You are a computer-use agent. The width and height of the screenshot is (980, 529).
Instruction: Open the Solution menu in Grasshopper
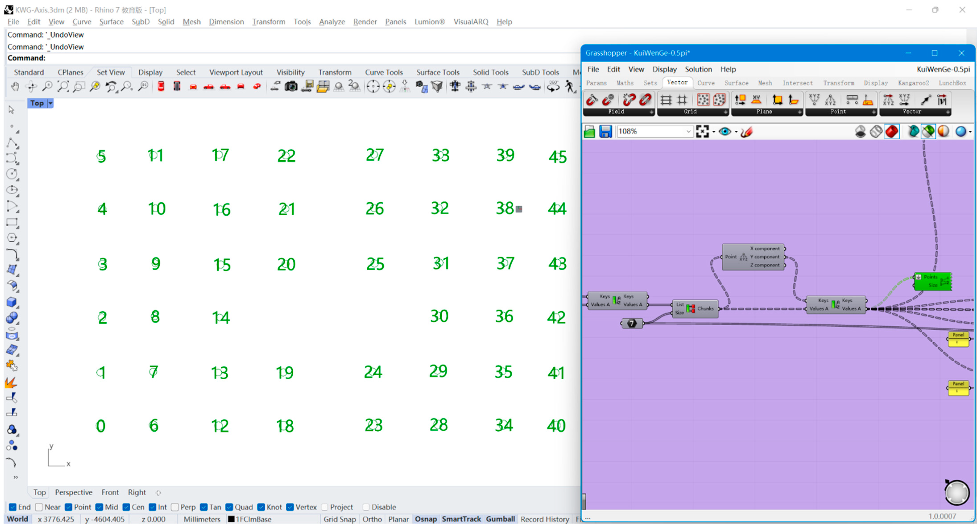pyautogui.click(x=698, y=69)
